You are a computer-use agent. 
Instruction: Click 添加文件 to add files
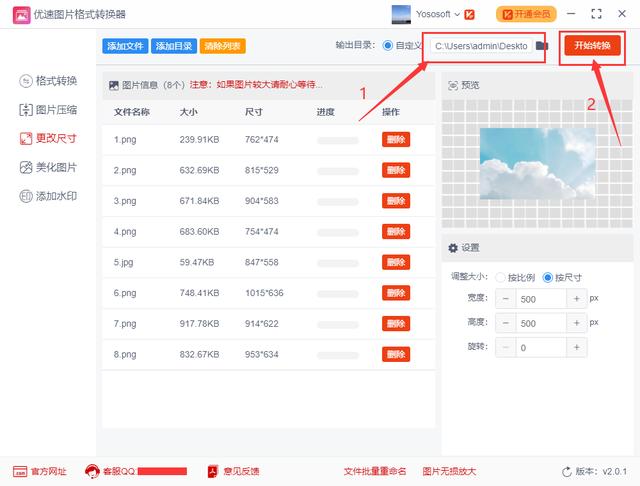(125, 46)
